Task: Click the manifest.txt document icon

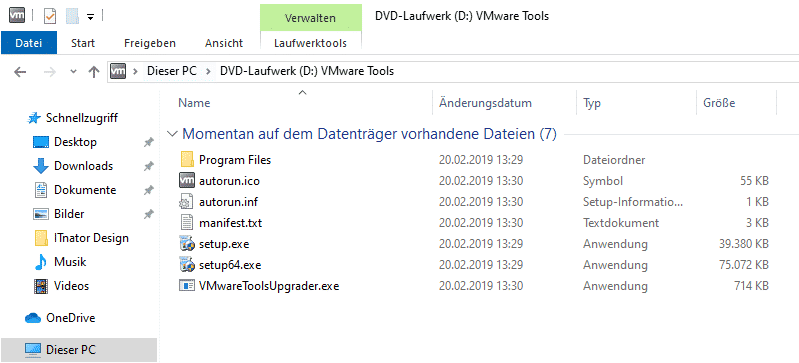Action: click(x=188, y=223)
